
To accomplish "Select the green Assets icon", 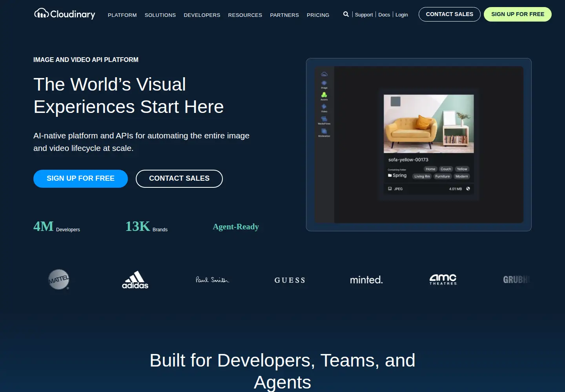I will point(324,95).
